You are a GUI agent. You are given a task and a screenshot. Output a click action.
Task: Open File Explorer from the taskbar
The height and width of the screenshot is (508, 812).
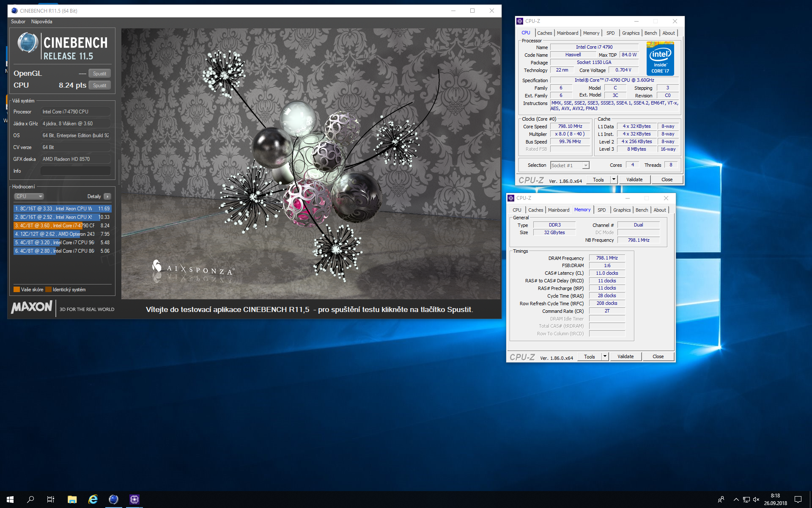click(72, 500)
